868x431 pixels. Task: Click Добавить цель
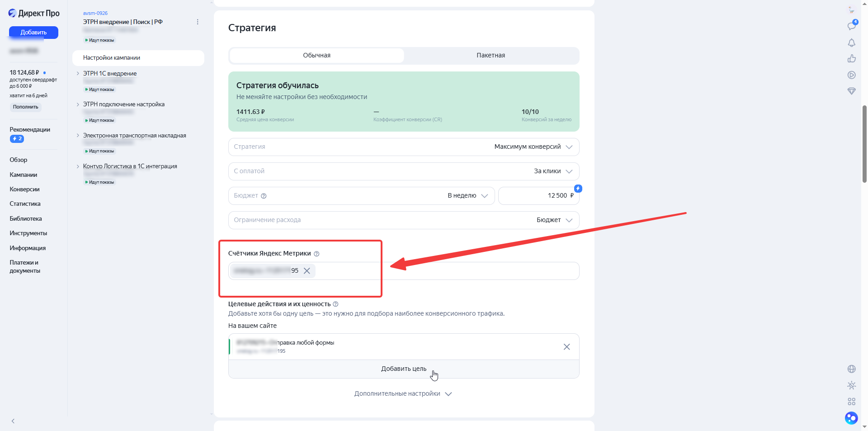click(404, 369)
